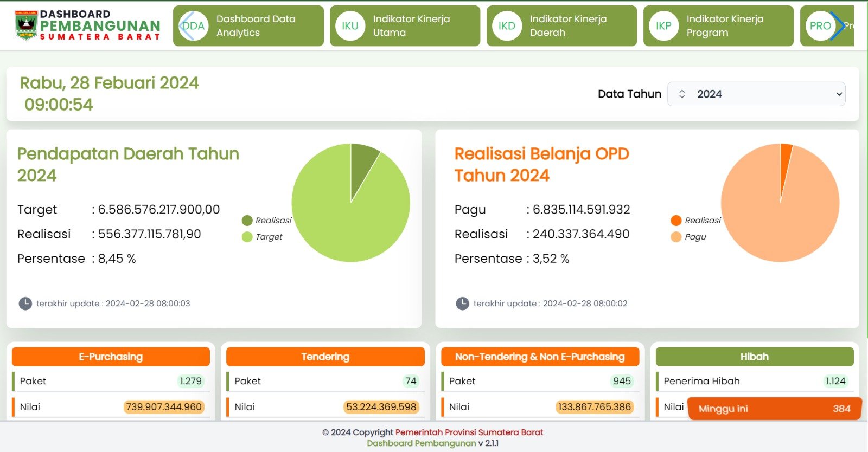The image size is (868, 452).
Task: Click clock icon beside Belanja OPD last update
Action: (x=462, y=304)
